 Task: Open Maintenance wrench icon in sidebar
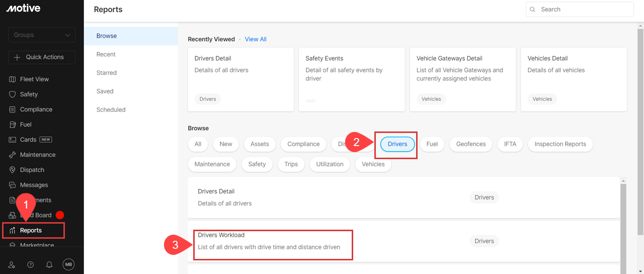(13, 155)
